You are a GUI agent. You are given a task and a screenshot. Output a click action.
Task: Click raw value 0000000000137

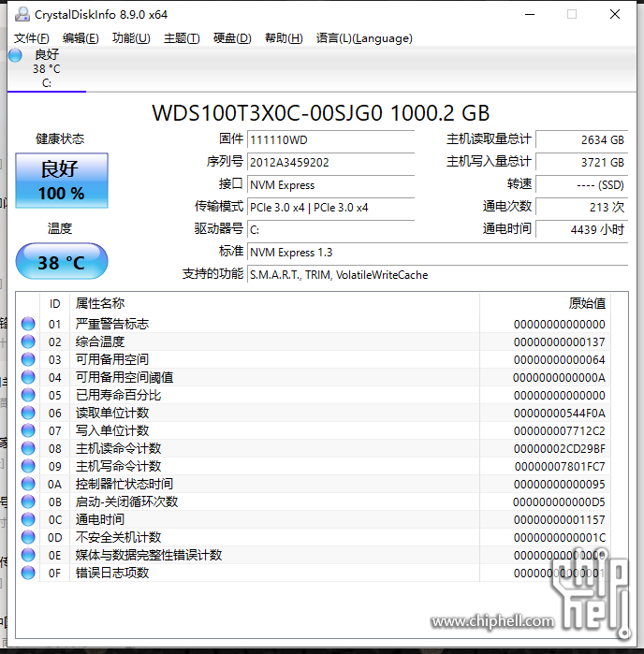click(559, 342)
